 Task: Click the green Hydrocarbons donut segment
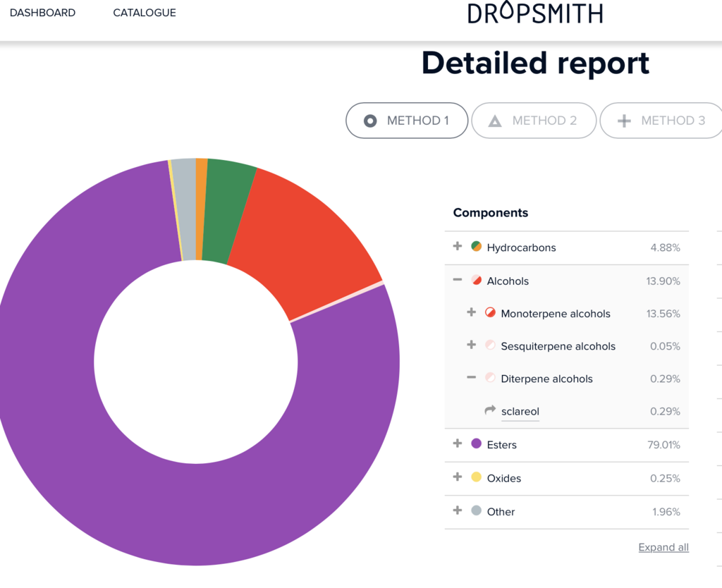coord(228,212)
